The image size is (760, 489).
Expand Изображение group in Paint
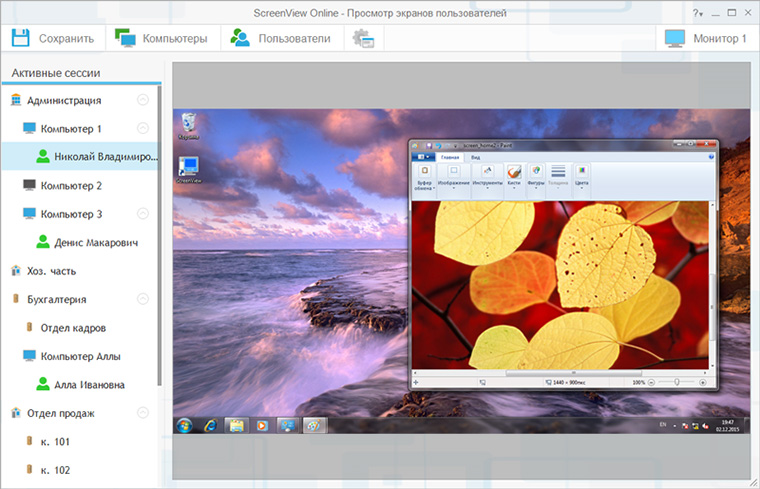(454, 177)
